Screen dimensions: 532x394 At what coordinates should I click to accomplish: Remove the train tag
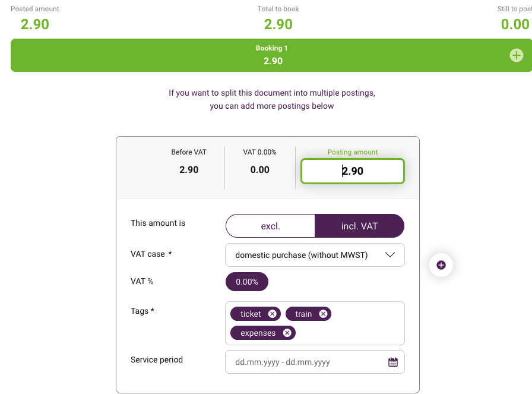point(323,314)
